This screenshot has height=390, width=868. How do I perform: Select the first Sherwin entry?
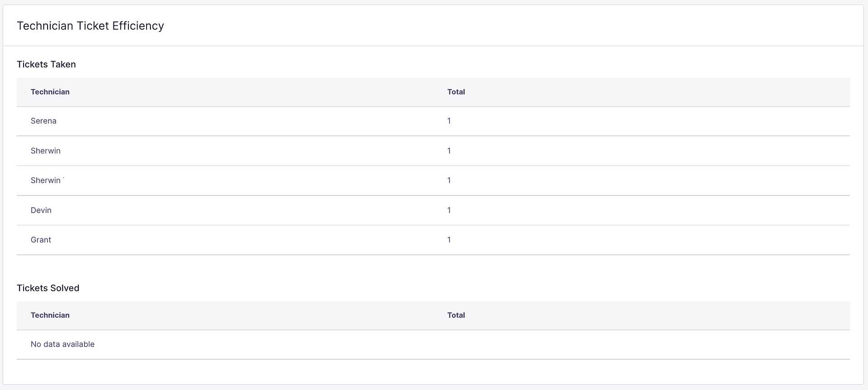tap(45, 151)
